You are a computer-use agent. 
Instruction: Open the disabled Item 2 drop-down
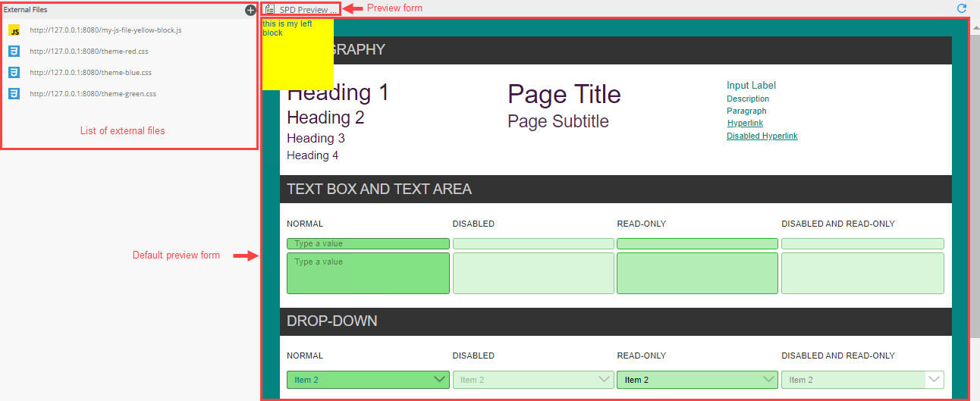coord(533,380)
